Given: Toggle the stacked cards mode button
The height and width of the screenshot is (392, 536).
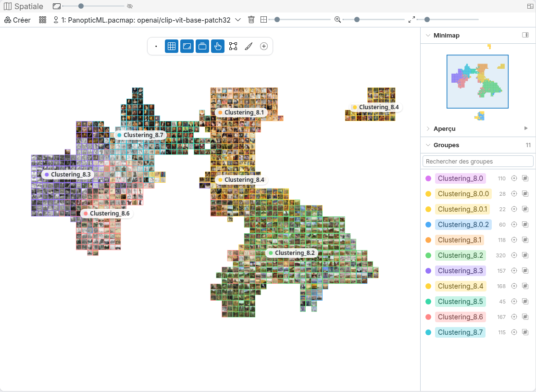Looking at the screenshot, I should [x=202, y=46].
